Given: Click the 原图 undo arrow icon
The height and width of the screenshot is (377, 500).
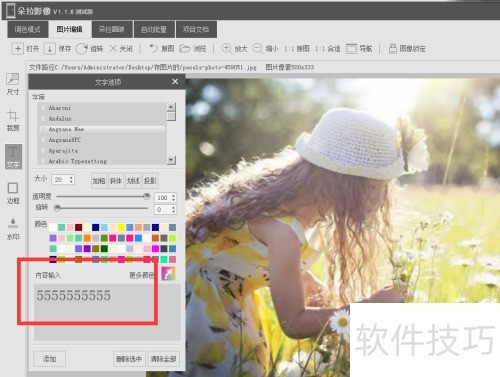Looking at the screenshot, I should 153,49.
